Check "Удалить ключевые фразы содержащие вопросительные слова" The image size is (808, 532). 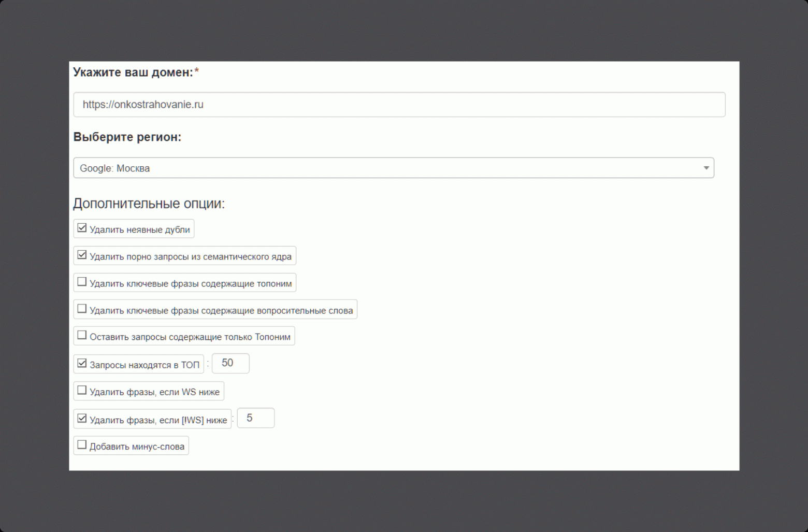tap(82, 309)
